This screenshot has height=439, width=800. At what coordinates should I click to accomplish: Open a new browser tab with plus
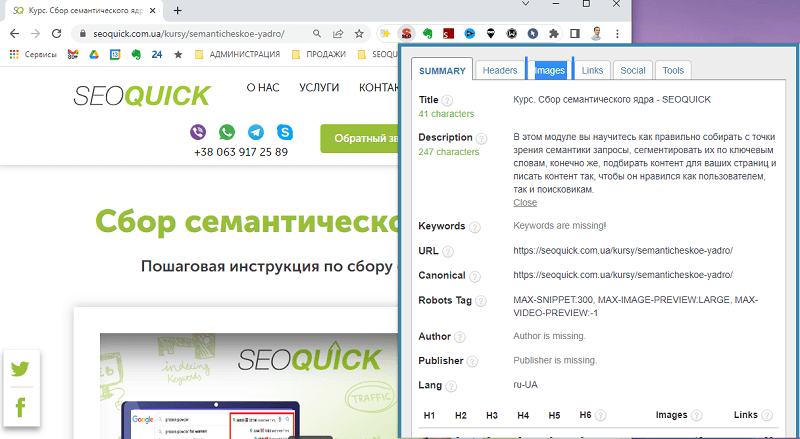tap(178, 10)
